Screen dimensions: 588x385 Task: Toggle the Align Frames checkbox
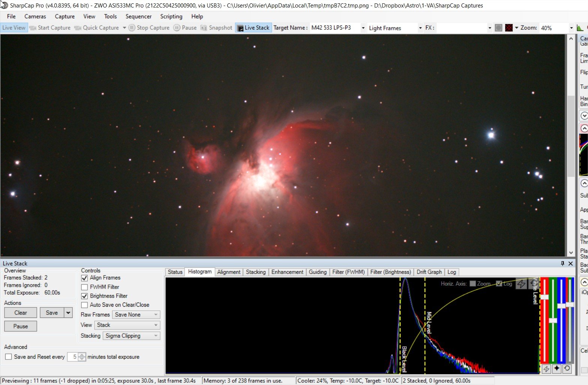(x=84, y=278)
